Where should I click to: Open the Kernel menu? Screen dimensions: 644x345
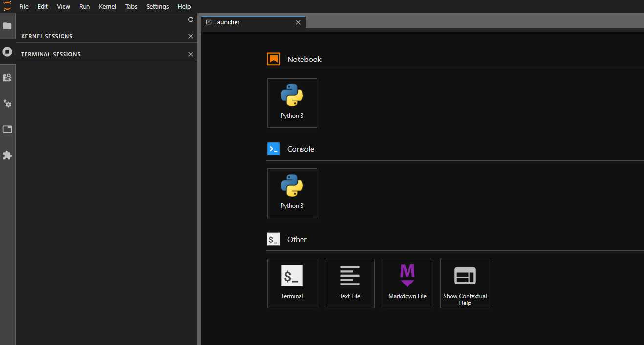point(107,6)
